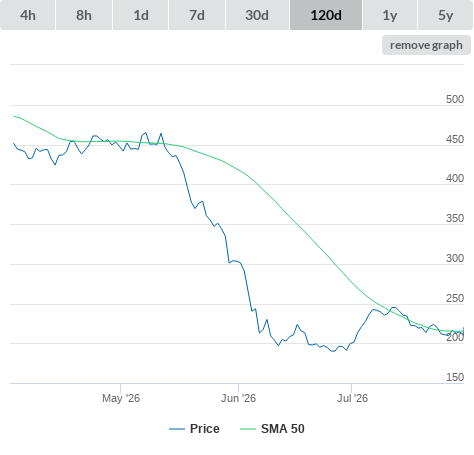Viewport: 474px width, 455px height.
Task: Click the 500 y-axis label
Action: (x=455, y=99)
